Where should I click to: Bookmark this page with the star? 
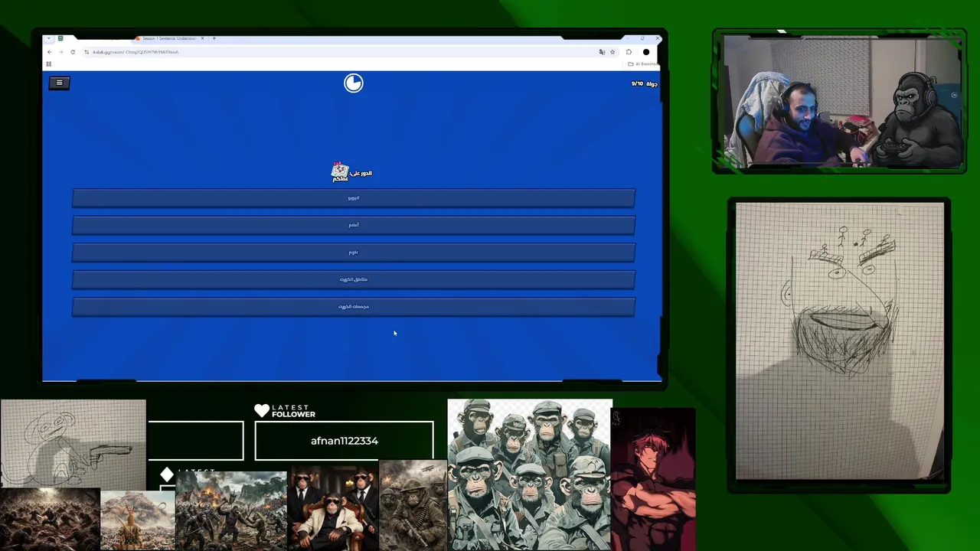click(x=612, y=52)
